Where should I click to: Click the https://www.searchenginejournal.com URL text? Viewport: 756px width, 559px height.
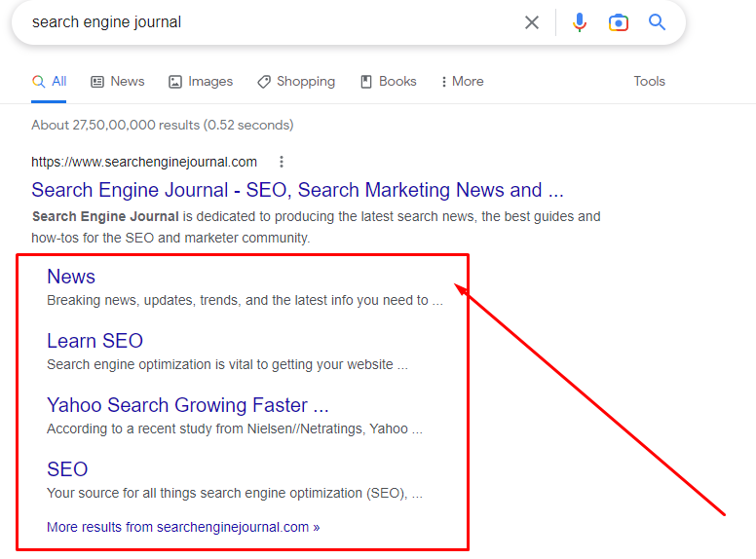144,162
